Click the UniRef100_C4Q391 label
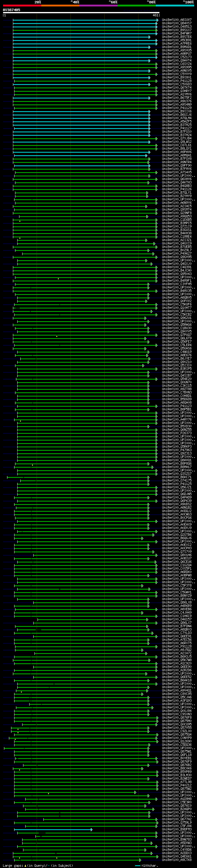Viewport: 197px width, 868px height. (177, 267)
